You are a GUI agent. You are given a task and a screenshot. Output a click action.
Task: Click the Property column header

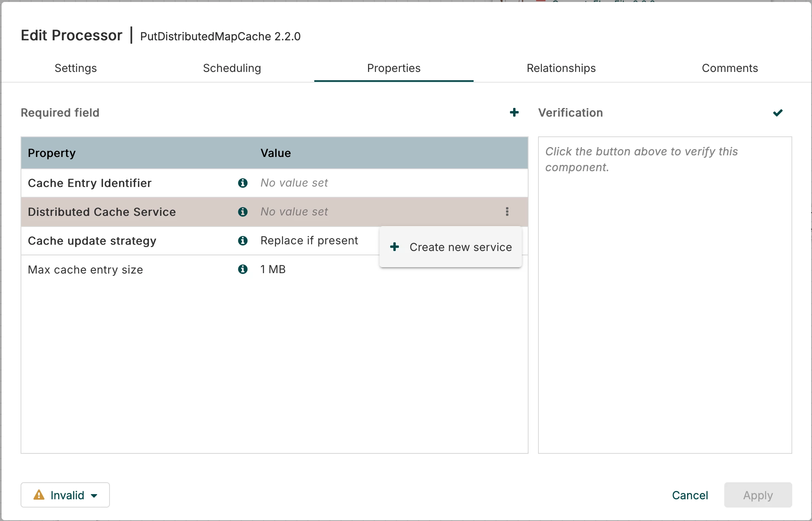[51, 153]
